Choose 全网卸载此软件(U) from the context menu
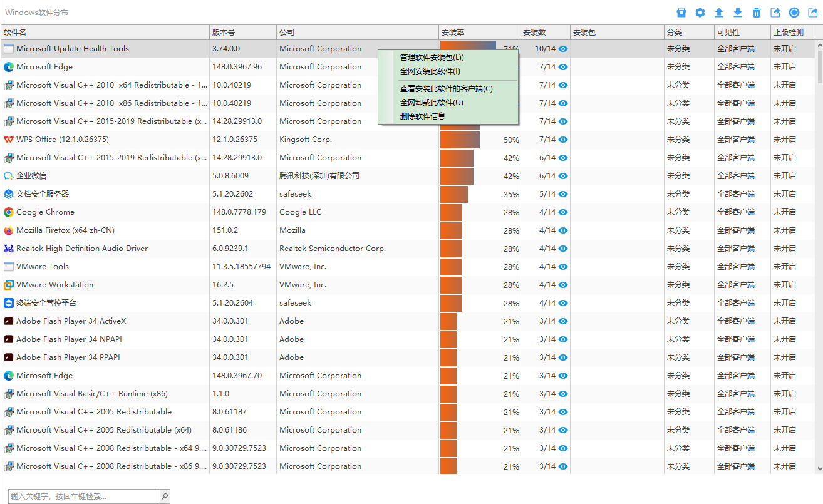This screenshot has height=504, width=823. 432,103
